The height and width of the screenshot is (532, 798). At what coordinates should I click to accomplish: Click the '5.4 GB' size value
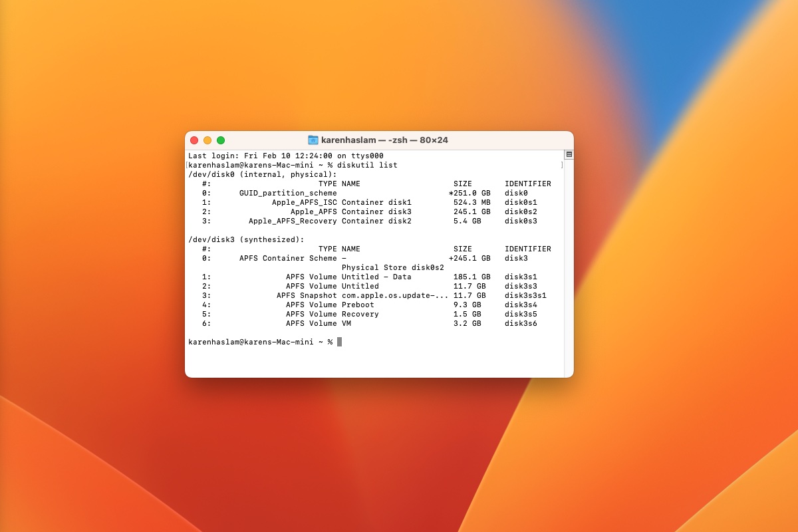pyautogui.click(x=469, y=221)
